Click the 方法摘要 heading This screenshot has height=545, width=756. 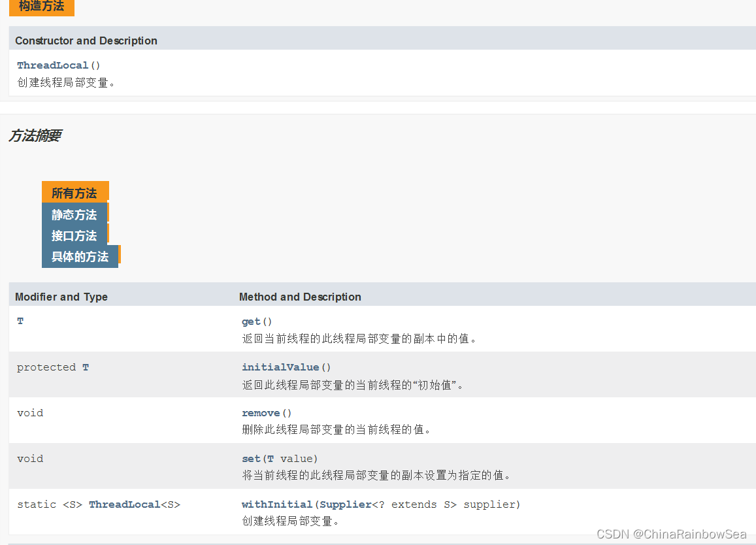pos(35,135)
